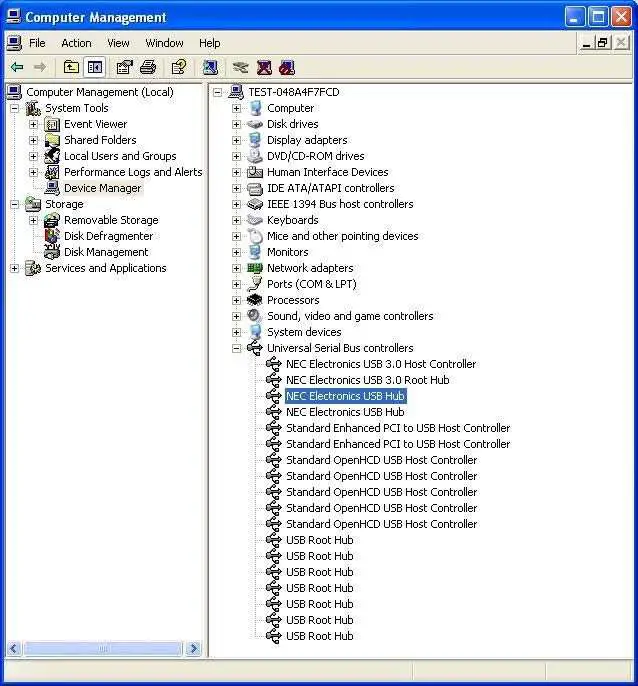Open the View menu
638x686 pixels.
(x=118, y=43)
